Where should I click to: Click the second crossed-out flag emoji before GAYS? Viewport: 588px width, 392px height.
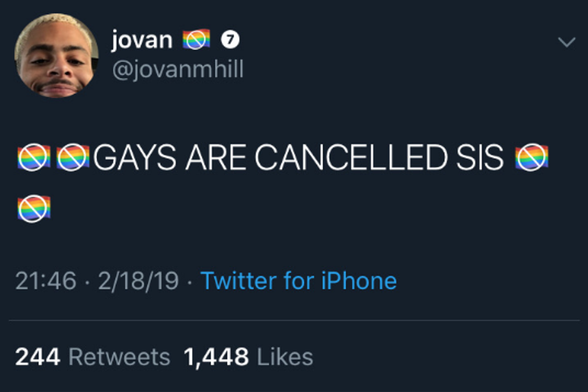73,158
